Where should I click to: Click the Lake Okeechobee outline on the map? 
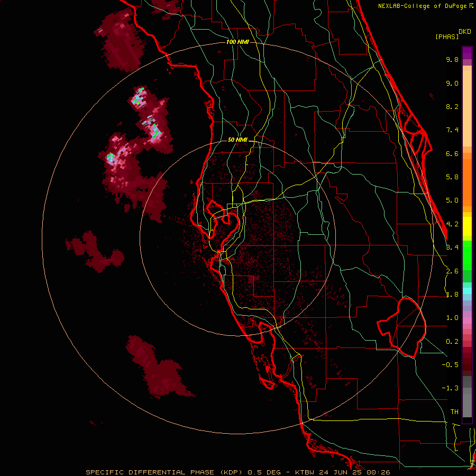click(x=401, y=327)
